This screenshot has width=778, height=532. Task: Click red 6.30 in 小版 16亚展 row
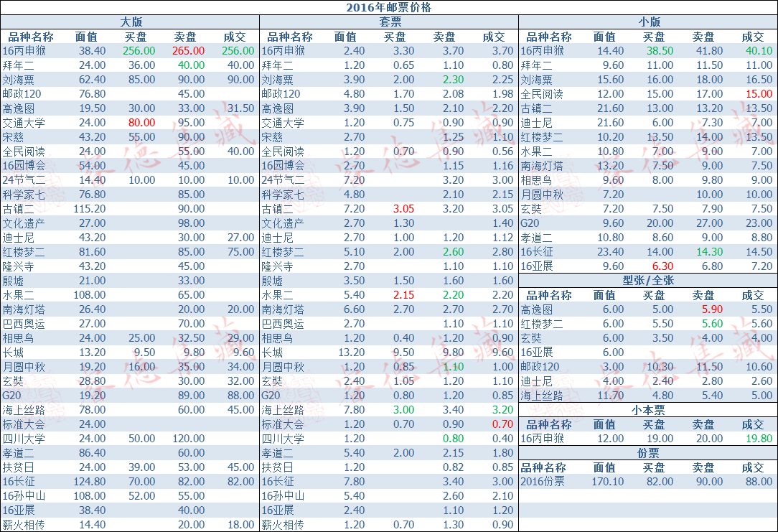[x=663, y=266]
